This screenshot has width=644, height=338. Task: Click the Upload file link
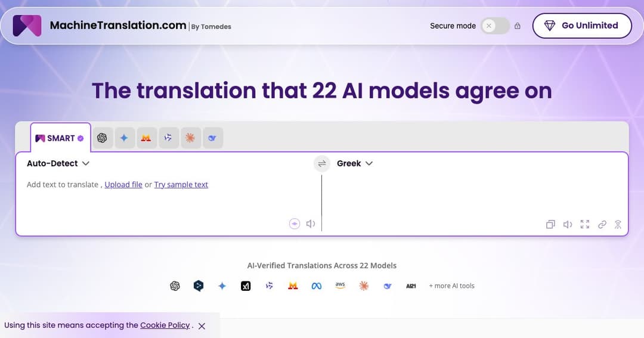pyautogui.click(x=123, y=184)
